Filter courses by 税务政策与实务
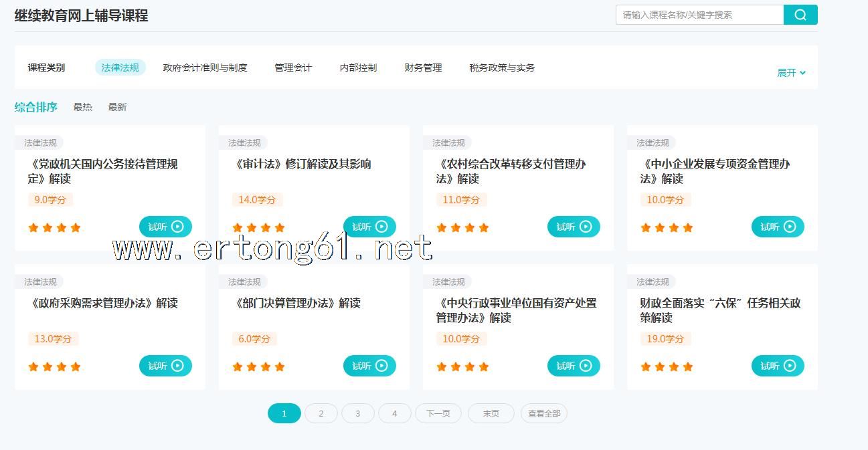 (x=502, y=68)
